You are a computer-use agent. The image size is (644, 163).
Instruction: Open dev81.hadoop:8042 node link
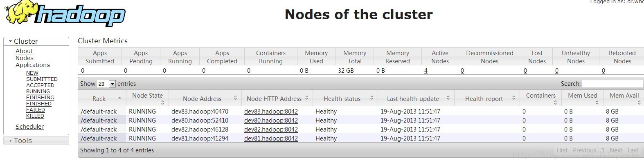(x=271, y=138)
